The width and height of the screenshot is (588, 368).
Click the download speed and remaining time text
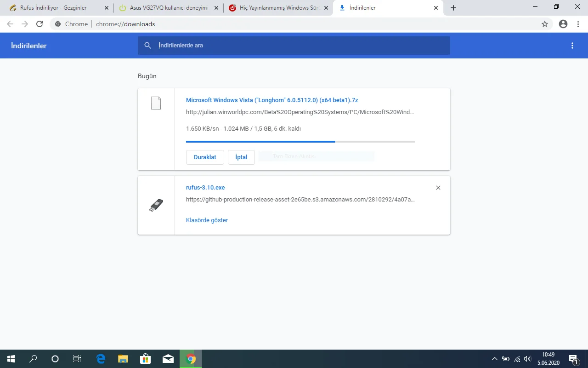point(243,129)
